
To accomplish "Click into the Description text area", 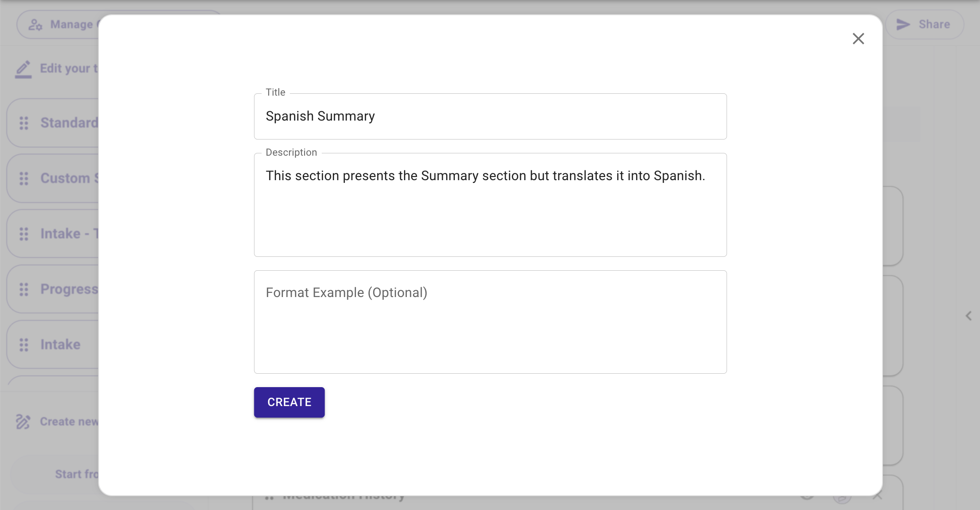I will pyautogui.click(x=490, y=205).
